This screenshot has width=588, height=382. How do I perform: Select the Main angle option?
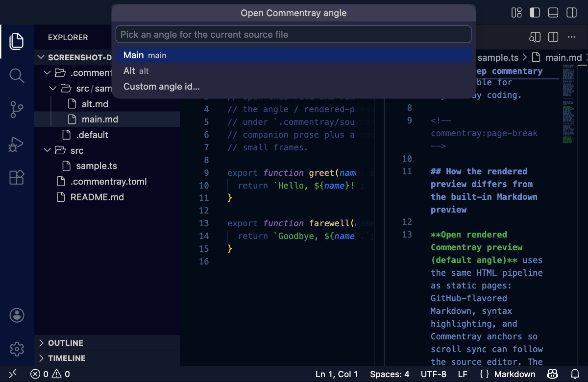click(x=294, y=55)
